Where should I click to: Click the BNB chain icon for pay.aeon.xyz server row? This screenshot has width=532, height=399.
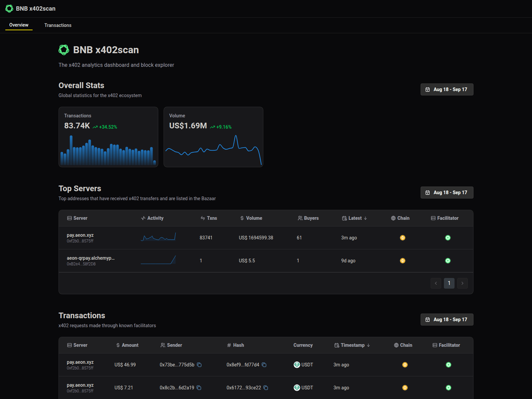coord(403,238)
